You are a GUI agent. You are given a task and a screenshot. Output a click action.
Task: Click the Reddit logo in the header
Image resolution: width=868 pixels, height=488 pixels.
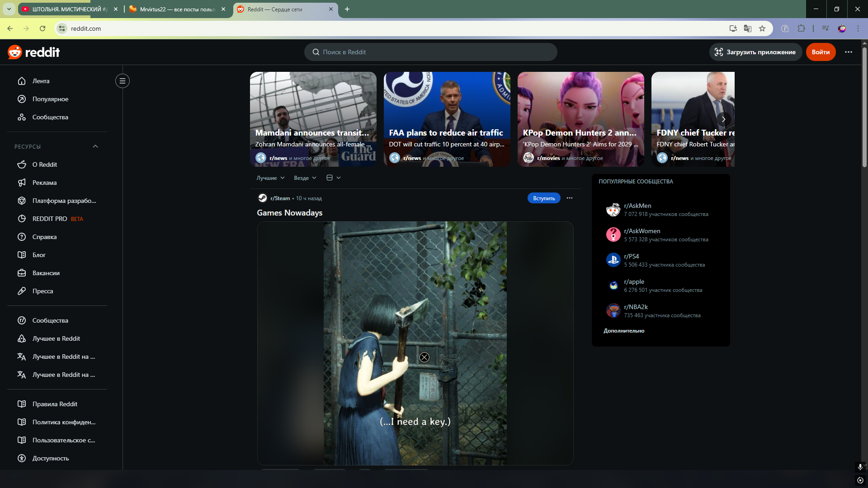33,52
